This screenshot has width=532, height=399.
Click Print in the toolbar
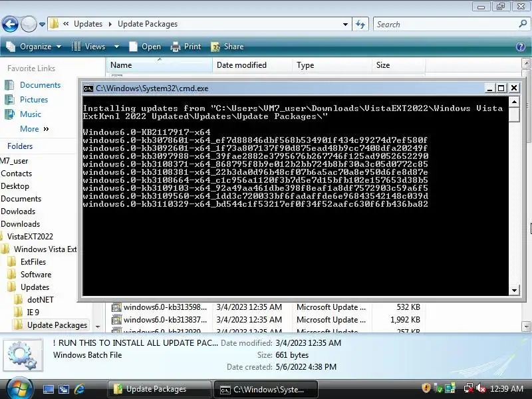[x=186, y=47]
